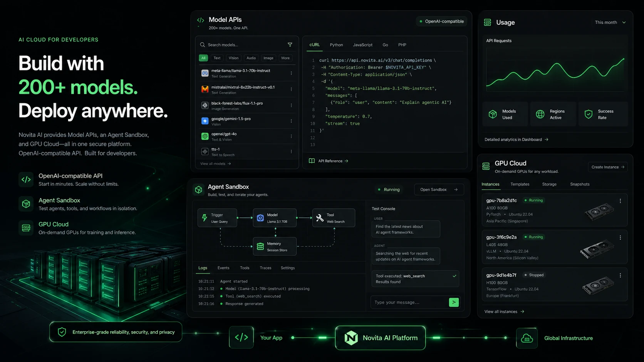
Task: Click the Tool node wrench icon
Action: [x=320, y=218]
